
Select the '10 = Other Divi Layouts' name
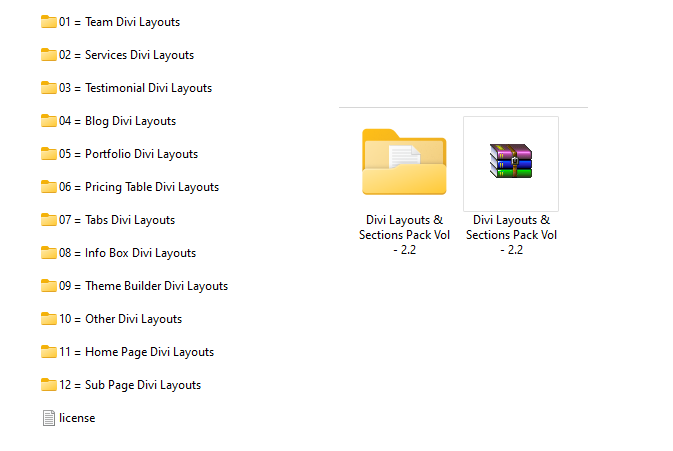coord(121,319)
